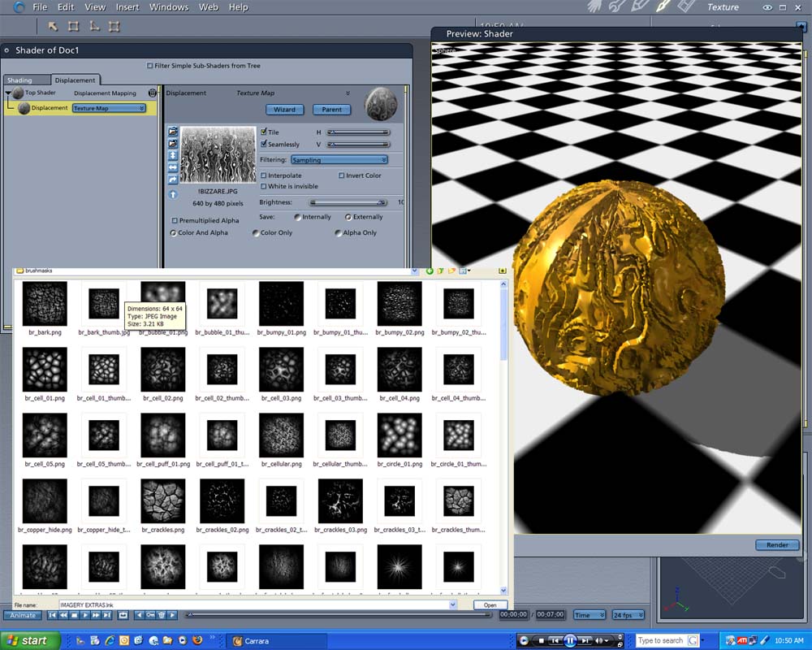Open the Assemble room hand icon

[x=594, y=6]
